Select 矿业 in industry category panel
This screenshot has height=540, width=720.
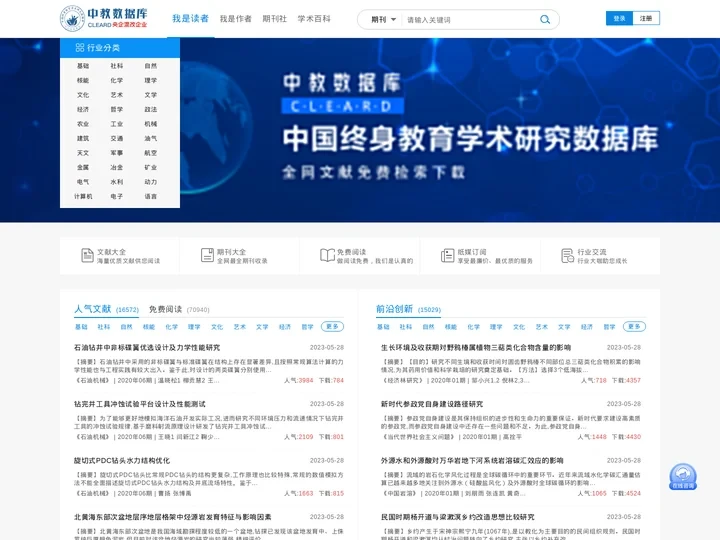[151, 167]
